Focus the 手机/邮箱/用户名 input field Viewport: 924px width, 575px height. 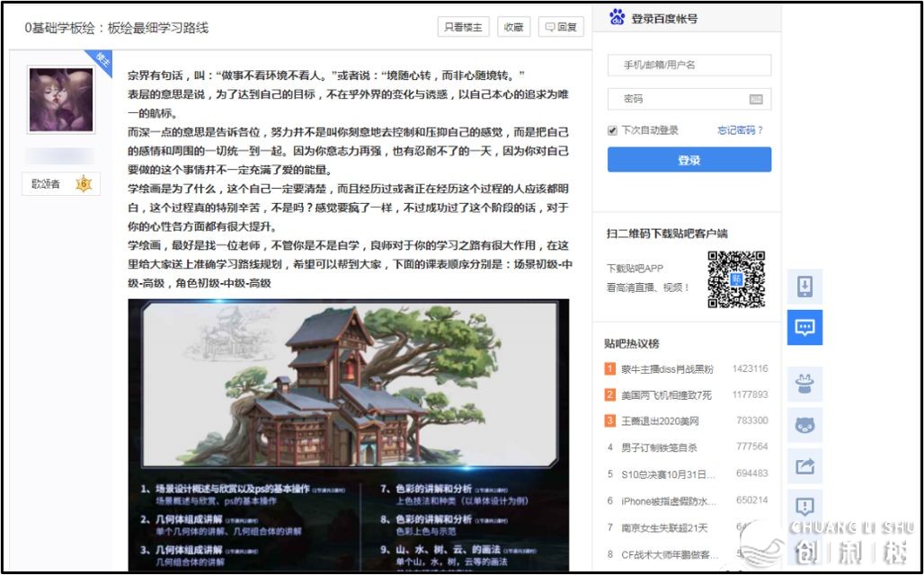(x=689, y=65)
